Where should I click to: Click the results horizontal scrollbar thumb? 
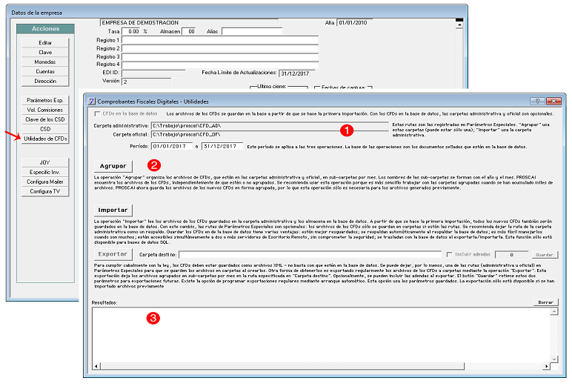(x=282, y=366)
